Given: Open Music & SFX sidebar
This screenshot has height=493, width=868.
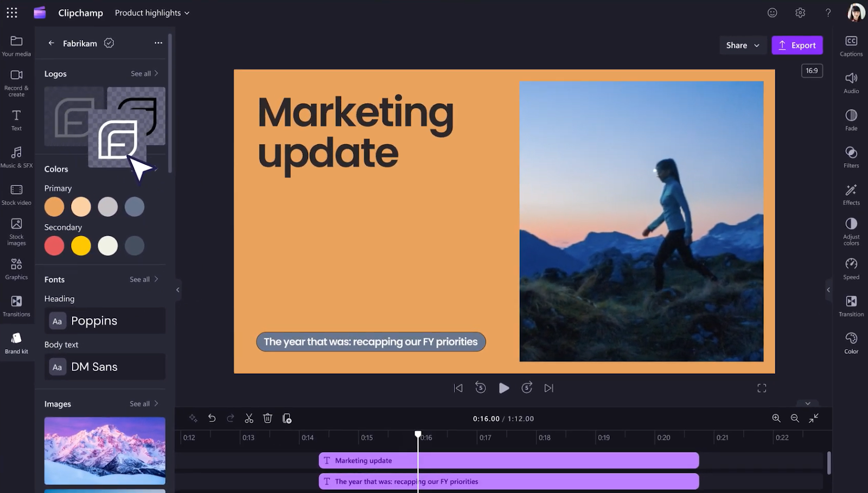Looking at the screenshot, I should pos(16,157).
